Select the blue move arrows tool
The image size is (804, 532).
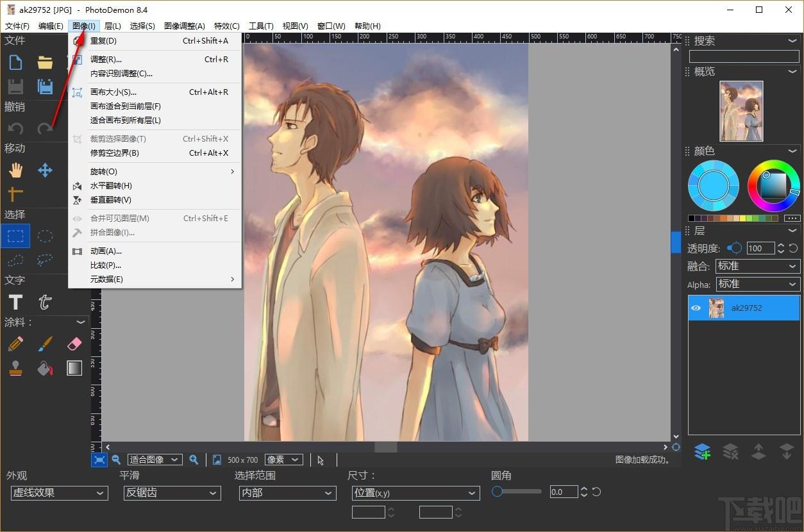[x=45, y=170]
